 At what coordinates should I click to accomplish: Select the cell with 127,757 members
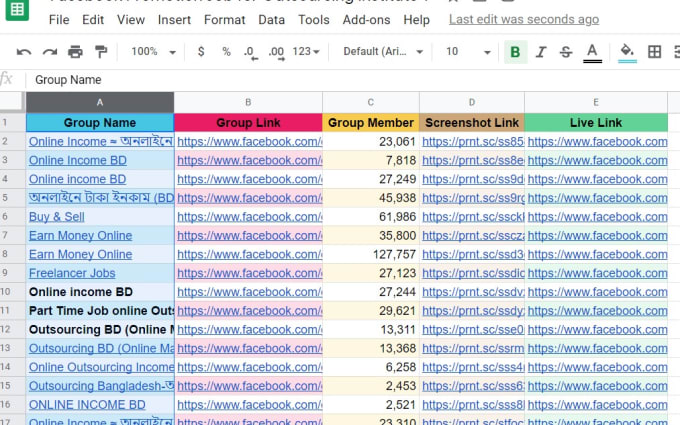pyautogui.click(x=371, y=255)
